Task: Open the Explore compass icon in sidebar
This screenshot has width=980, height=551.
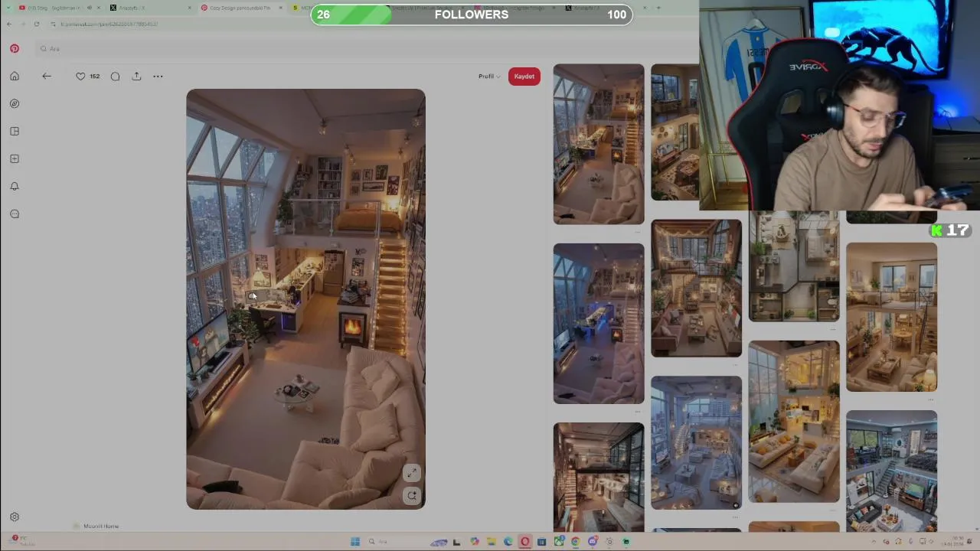Action: (15, 103)
